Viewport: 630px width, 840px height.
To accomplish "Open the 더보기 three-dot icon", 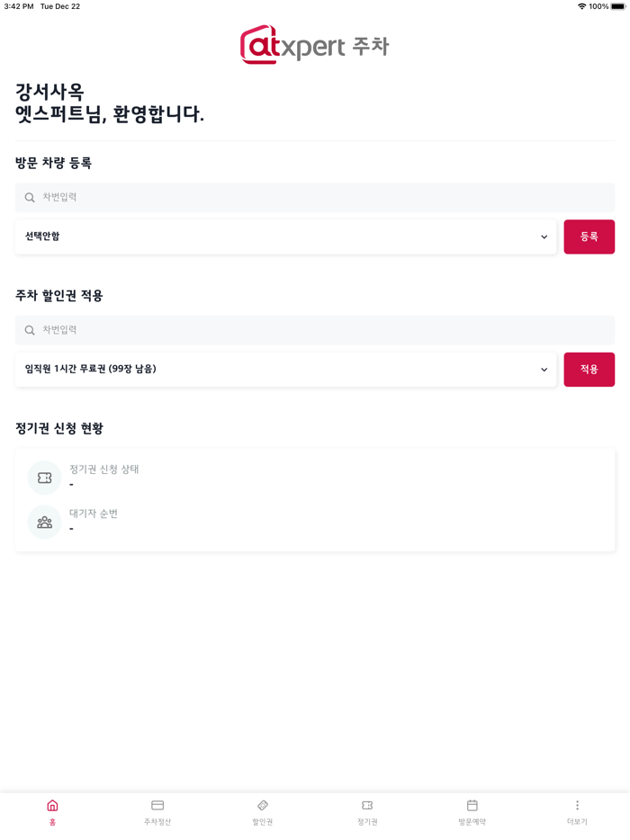I will coord(577,806).
